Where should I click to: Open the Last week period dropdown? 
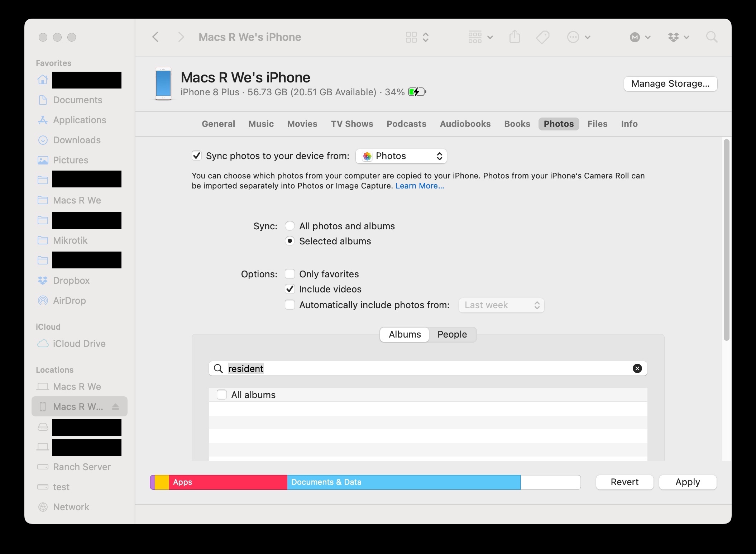click(501, 305)
